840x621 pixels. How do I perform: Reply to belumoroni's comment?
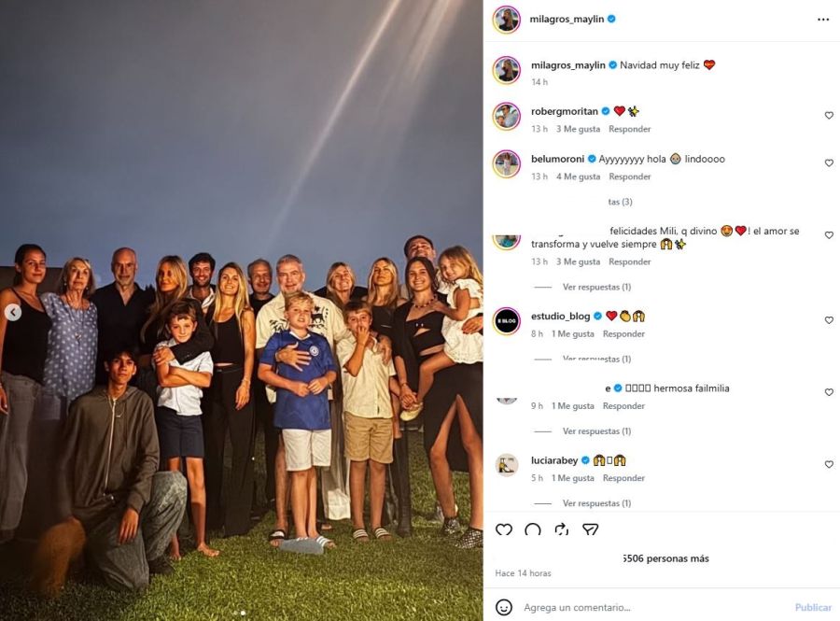pos(629,176)
